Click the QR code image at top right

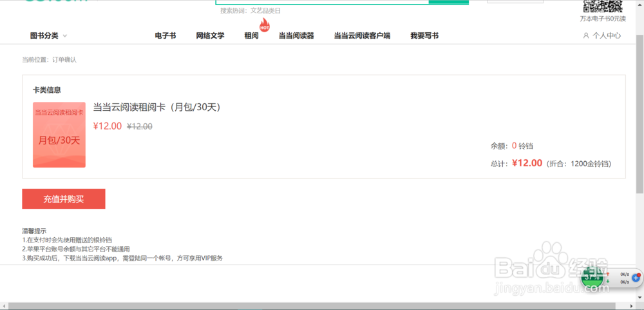click(603, 6)
